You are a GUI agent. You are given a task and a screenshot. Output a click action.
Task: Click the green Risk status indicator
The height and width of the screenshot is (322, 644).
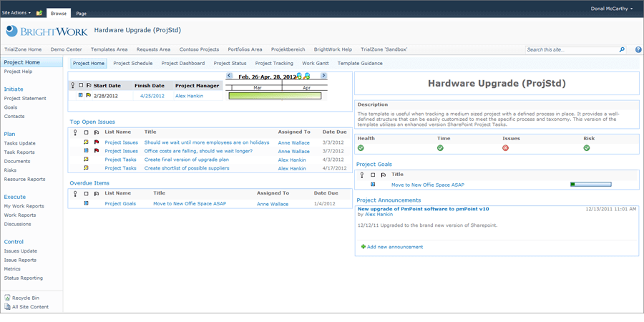coord(587,148)
